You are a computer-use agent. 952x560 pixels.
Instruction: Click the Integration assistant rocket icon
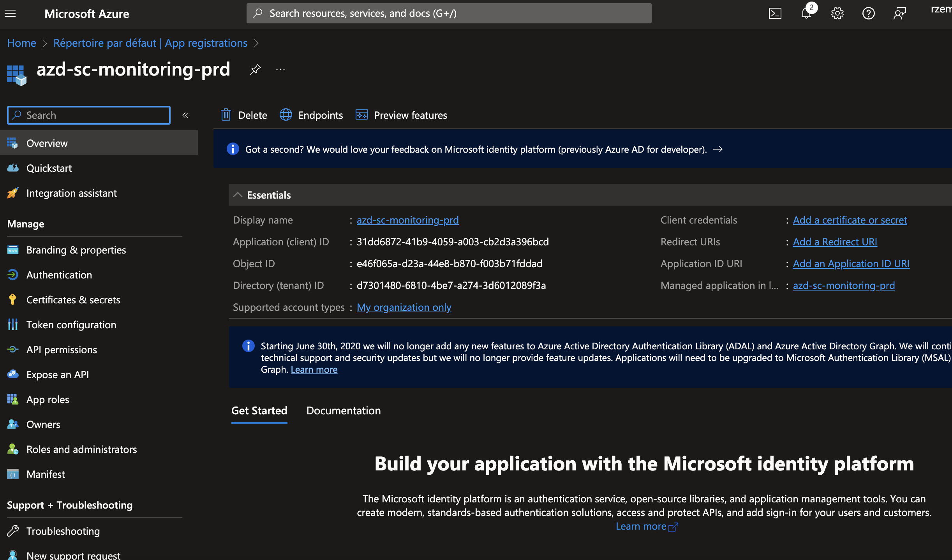click(13, 193)
